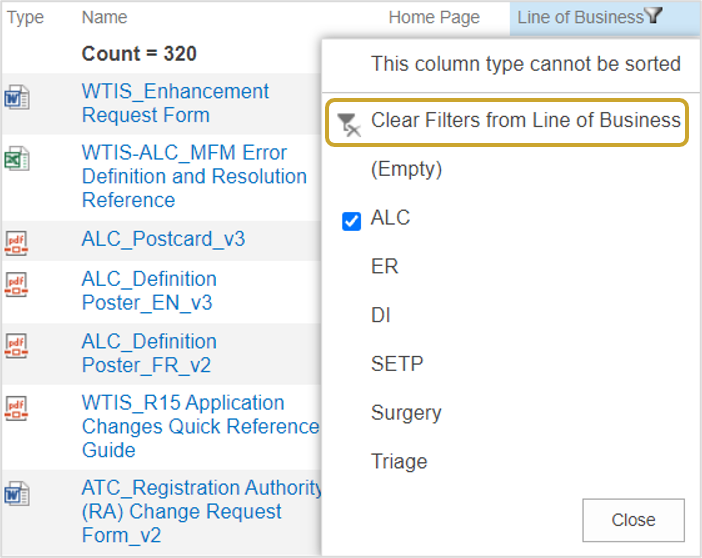Screen dimensions: 702x558
Task: Select the Surgery filter option
Action: coord(406,412)
